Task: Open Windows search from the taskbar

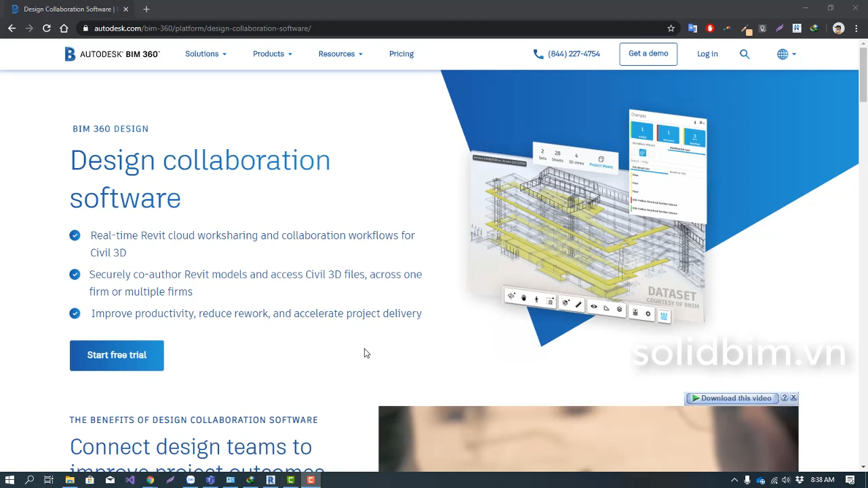Action: (x=29, y=480)
